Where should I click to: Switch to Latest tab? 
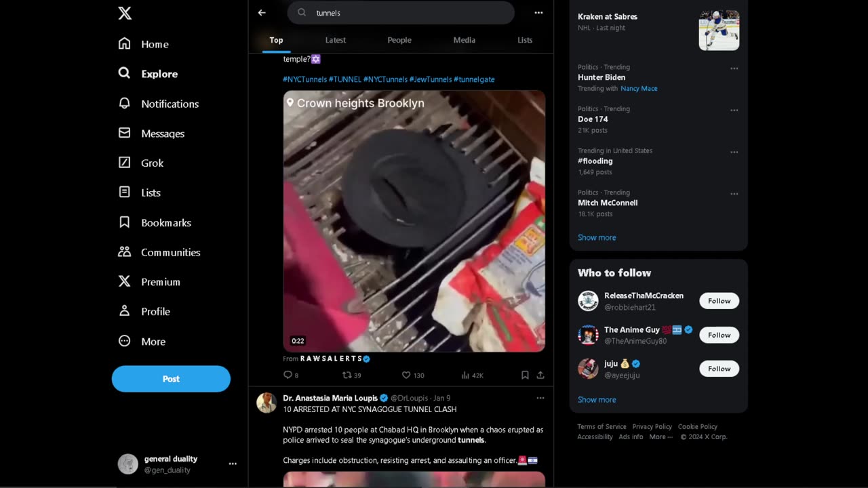(336, 40)
